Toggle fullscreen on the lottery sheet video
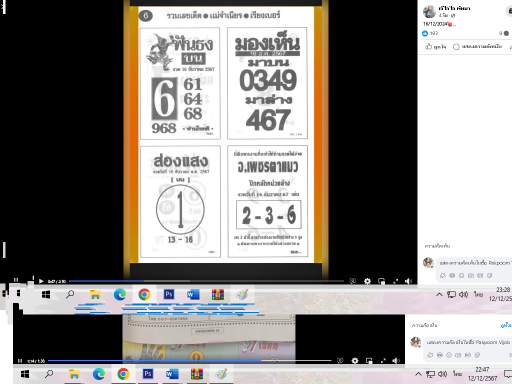The width and height of the screenshot is (512, 384). (395, 281)
